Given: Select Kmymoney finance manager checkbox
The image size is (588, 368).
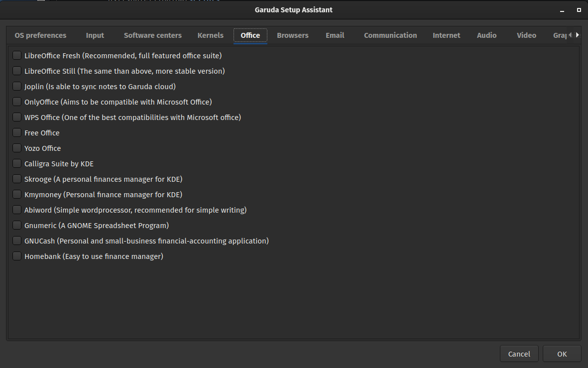Looking at the screenshot, I should tap(17, 194).
